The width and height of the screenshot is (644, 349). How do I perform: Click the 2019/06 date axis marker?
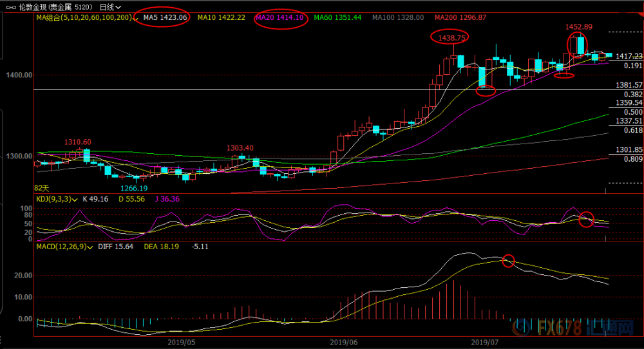[x=343, y=343]
